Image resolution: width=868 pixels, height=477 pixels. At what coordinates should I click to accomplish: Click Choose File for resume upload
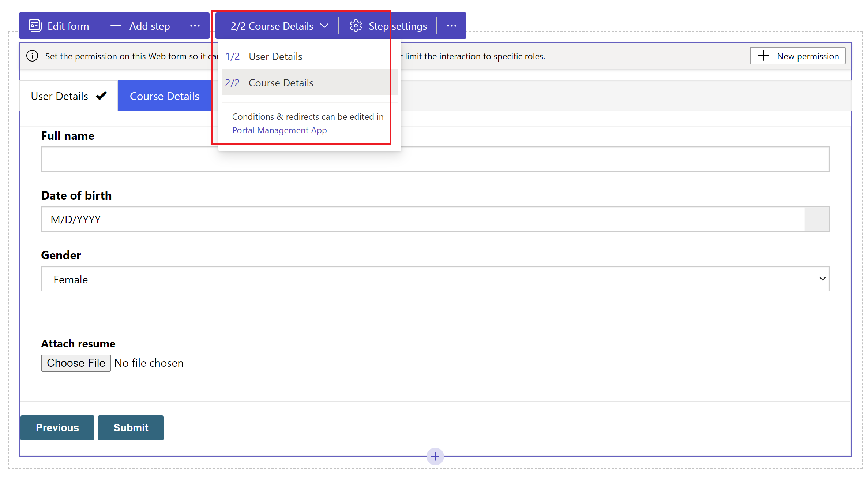click(76, 363)
